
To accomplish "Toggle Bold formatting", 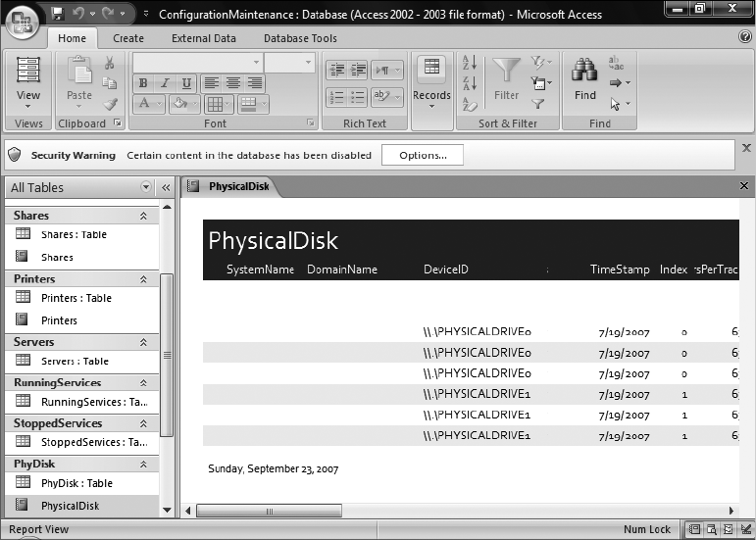I will pyautogui.click(x=143, y=83).
